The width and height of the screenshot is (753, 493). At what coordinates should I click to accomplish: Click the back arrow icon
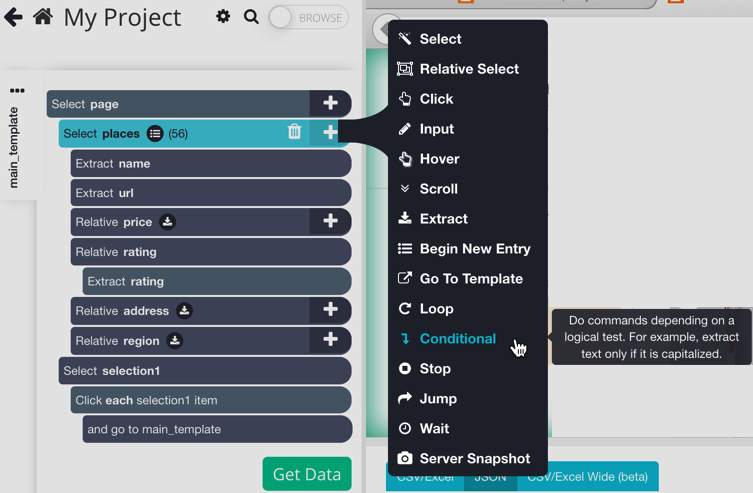(x=13, y=17)
